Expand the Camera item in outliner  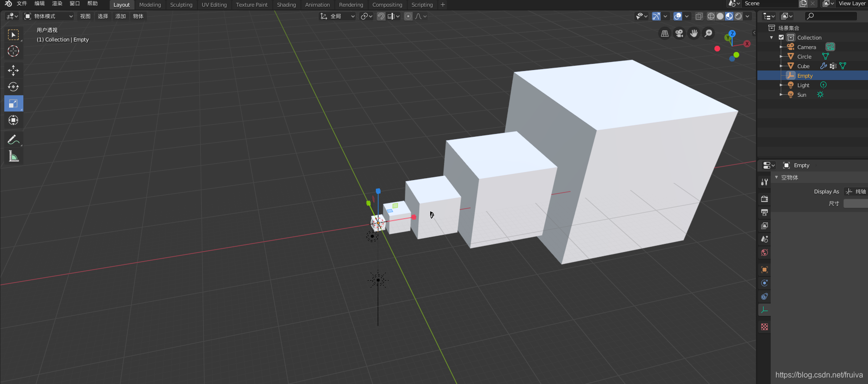click(781, 47)
